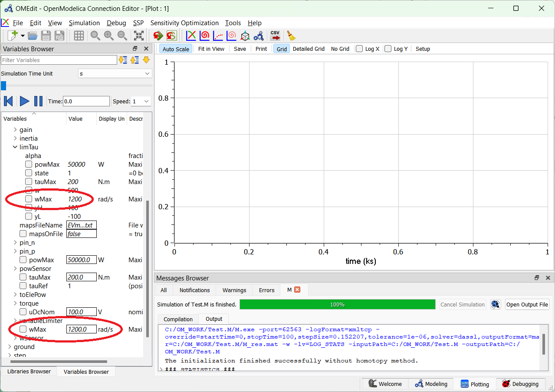The width and height of the screenshot is (555, 392).
Task: Create a New Animation Window
Action: pyautogui.click(x=245, y=36)
